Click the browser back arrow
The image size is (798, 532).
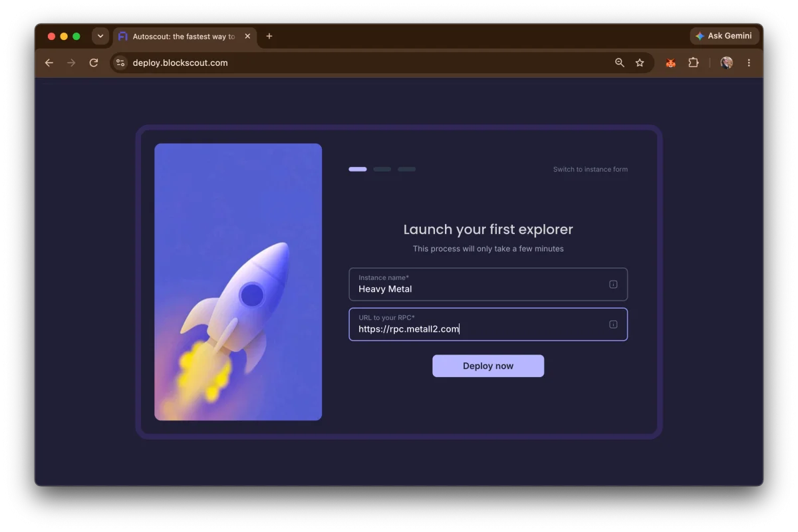click(x=49, y=63)
